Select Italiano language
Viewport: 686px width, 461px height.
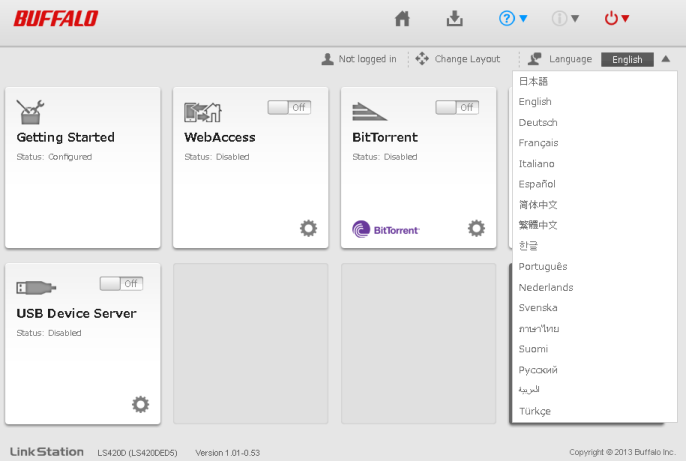(594, 164)
